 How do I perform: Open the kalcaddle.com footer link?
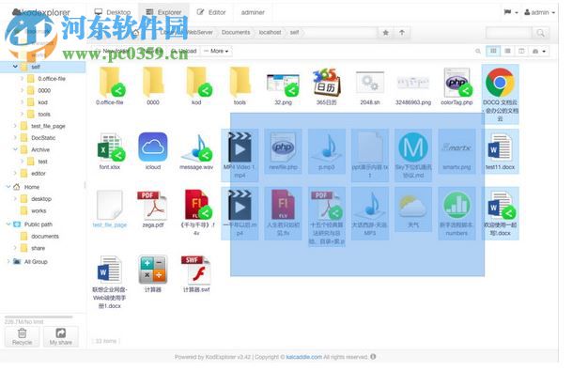coord(303,357)
